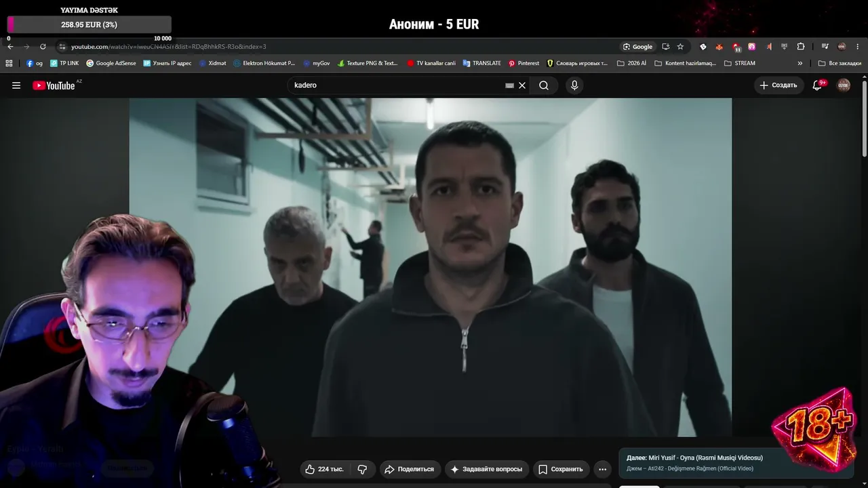Open the YouTube account avatar menu
The width and height of the screenshot is (868, 488).
[844, 85]
